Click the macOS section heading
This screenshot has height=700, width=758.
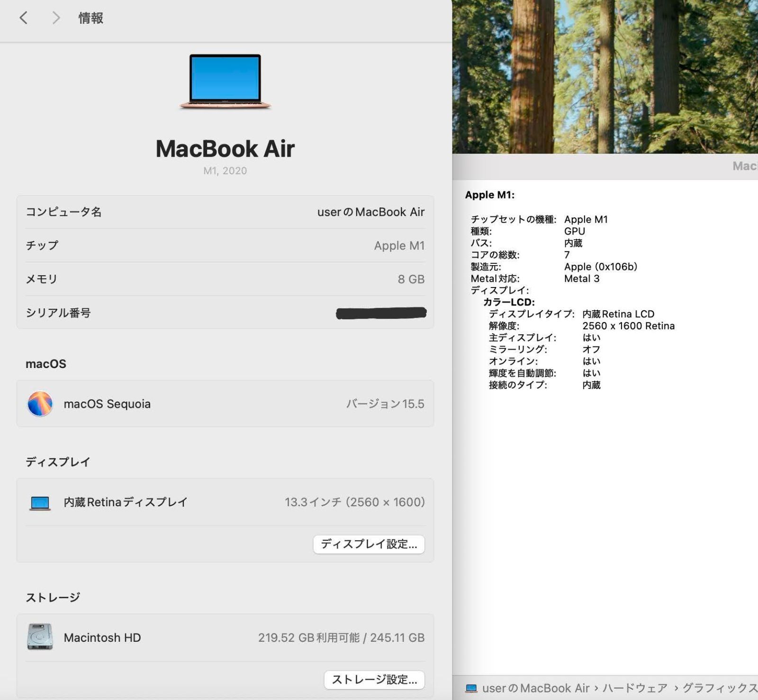(x=46, y=364)
